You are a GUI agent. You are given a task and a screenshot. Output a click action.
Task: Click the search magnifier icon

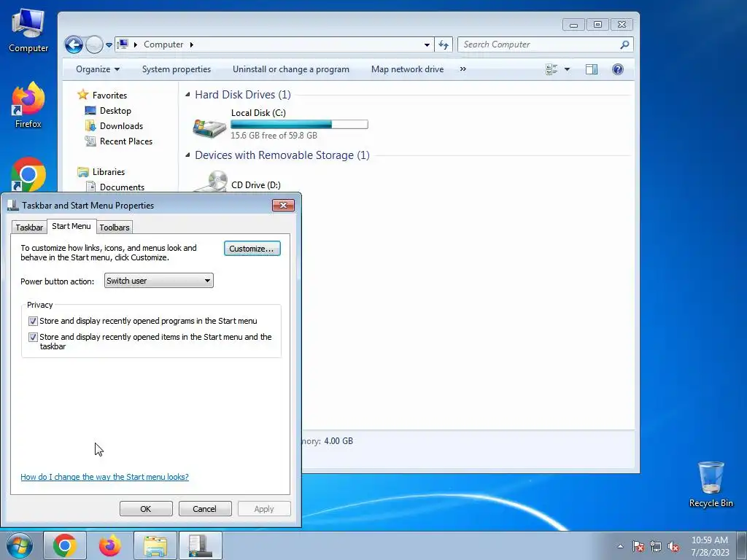pos(624,44)
